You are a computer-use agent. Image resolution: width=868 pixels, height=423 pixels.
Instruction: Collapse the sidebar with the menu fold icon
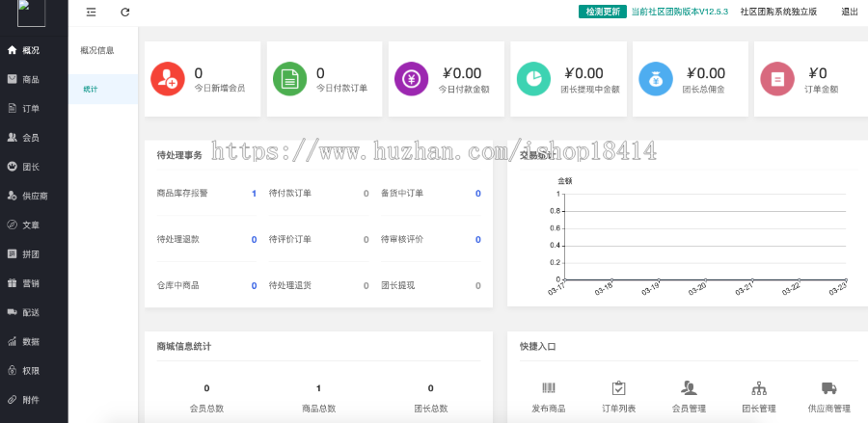point(92,12)
